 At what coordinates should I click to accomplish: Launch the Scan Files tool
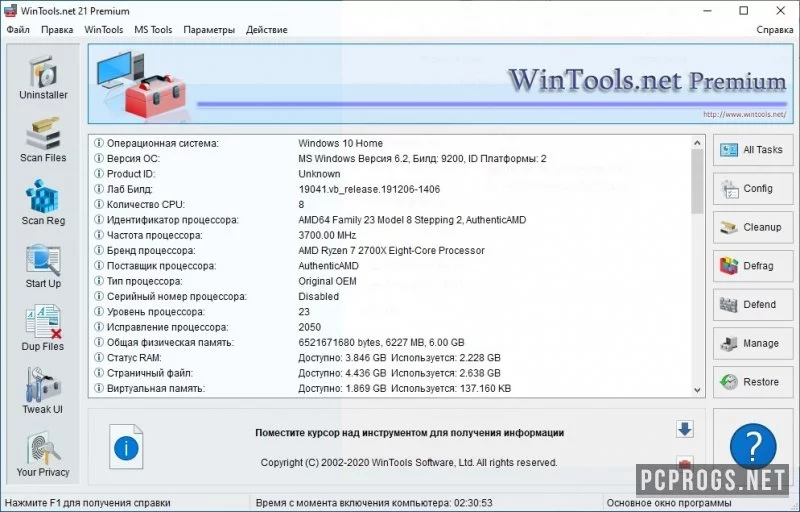(43, 140)
